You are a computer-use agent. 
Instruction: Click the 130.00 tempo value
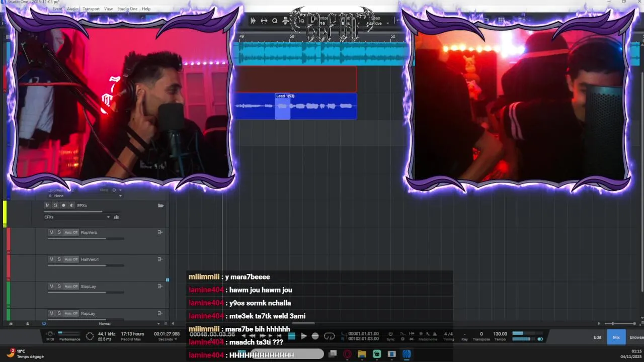click(500, 334)
